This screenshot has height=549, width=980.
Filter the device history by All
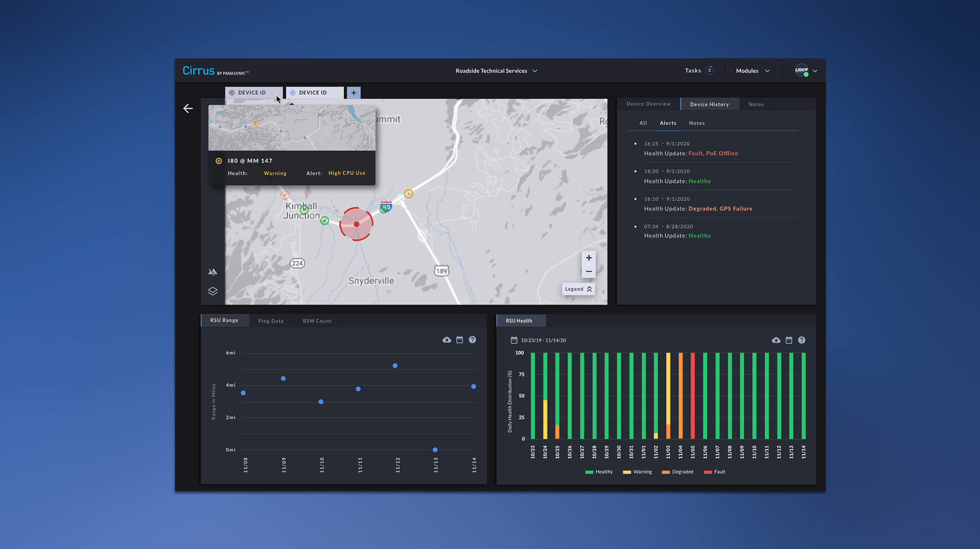643,123
